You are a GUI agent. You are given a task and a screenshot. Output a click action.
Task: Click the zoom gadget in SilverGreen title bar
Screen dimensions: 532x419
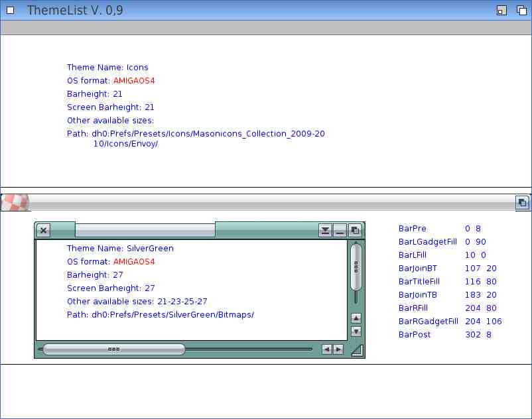point(340,230)
